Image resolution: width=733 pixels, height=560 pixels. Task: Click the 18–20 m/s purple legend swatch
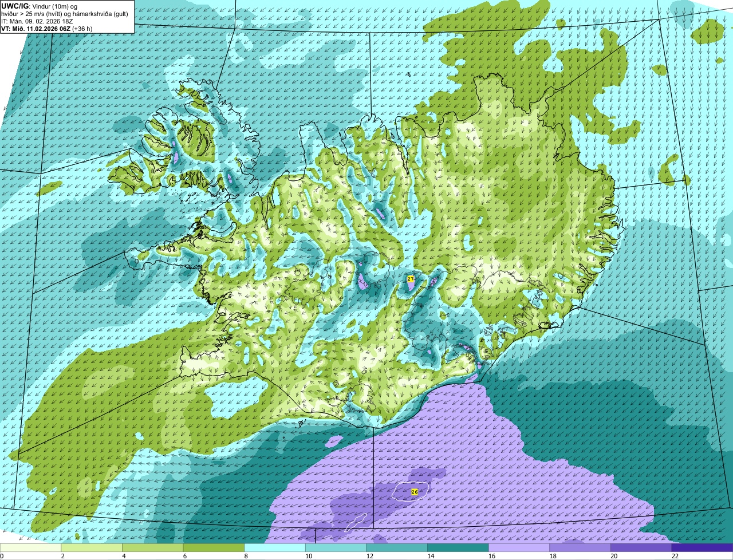pos(580,547)
